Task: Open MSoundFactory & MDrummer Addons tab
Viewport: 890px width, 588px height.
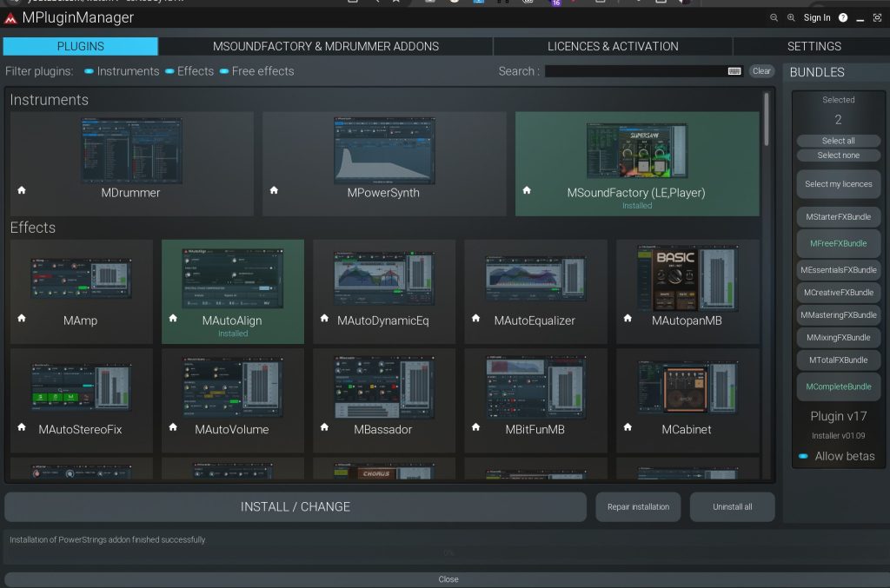Action: coord(326,46)
